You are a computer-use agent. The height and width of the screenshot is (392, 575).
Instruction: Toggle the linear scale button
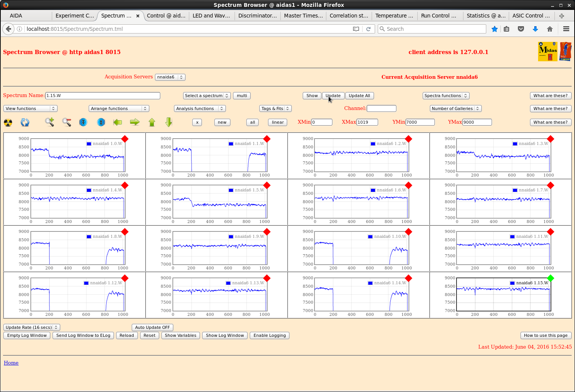(278, 122)
